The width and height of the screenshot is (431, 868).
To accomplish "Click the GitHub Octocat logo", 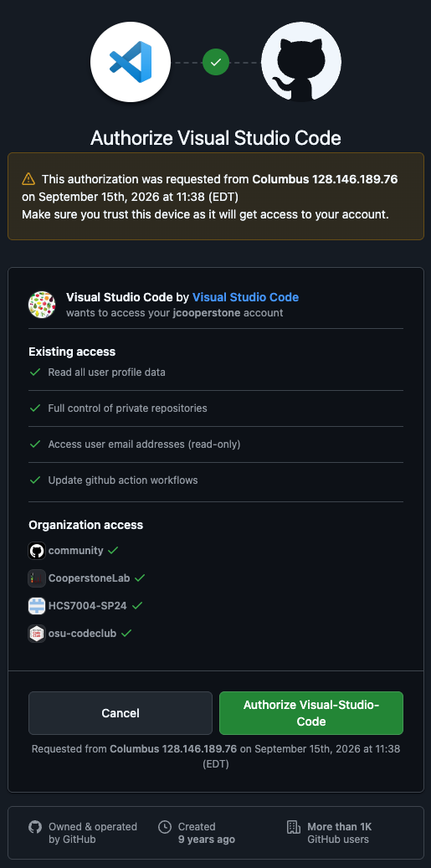I will [x=301, y=62].
